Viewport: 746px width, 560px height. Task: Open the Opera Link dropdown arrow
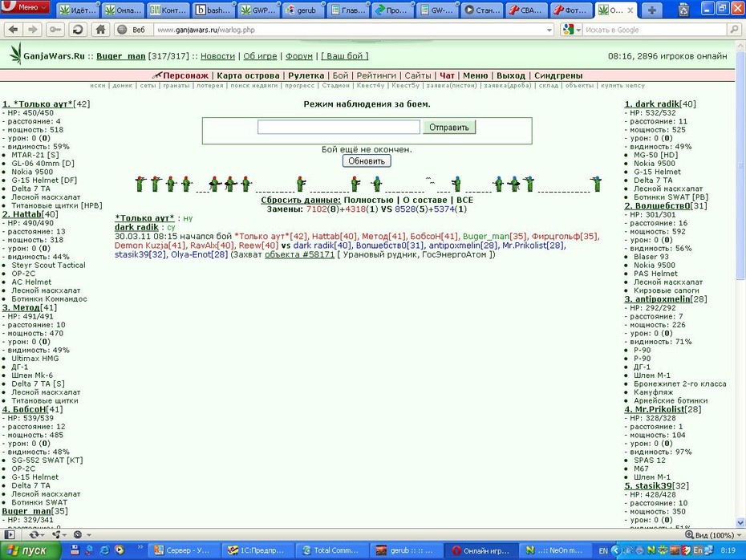(42, 535)
